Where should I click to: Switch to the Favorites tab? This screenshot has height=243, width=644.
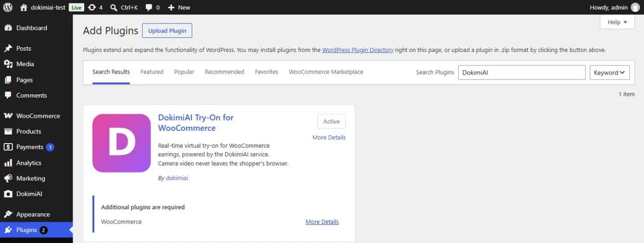266,72
